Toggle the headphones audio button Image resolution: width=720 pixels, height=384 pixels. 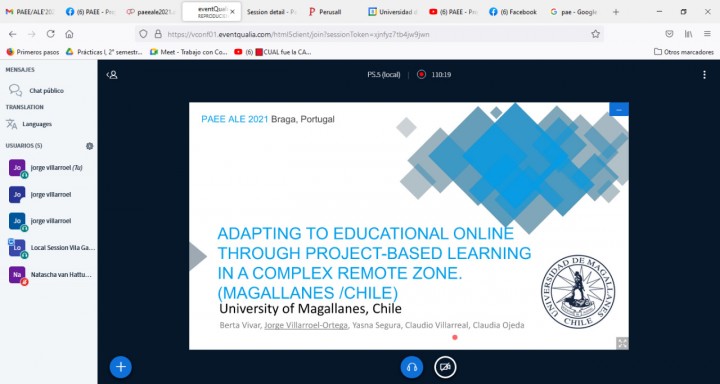[x=412, y=367]
